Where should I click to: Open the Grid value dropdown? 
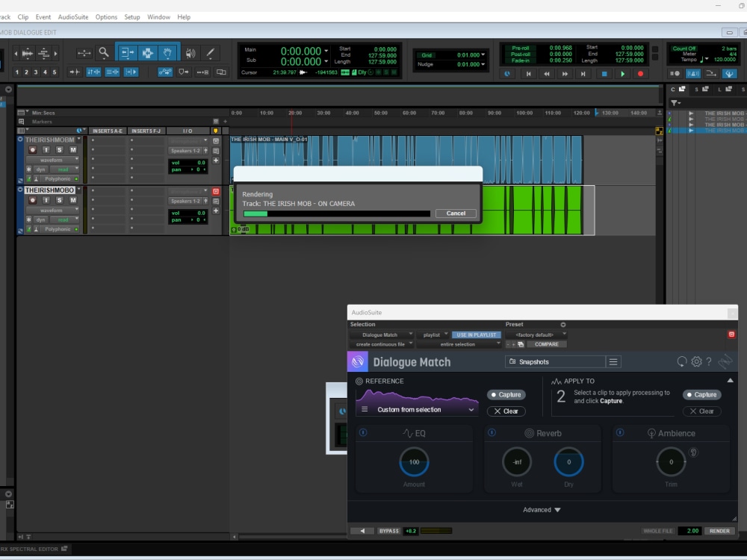click(x=483, y=55)
